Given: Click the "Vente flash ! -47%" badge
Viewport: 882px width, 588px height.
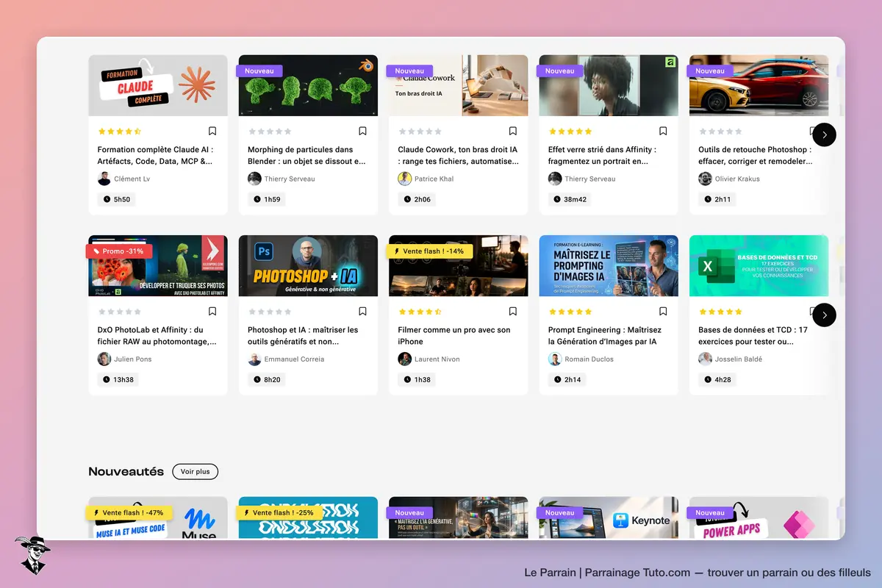Looking at the screenshot, I should 129,513.
